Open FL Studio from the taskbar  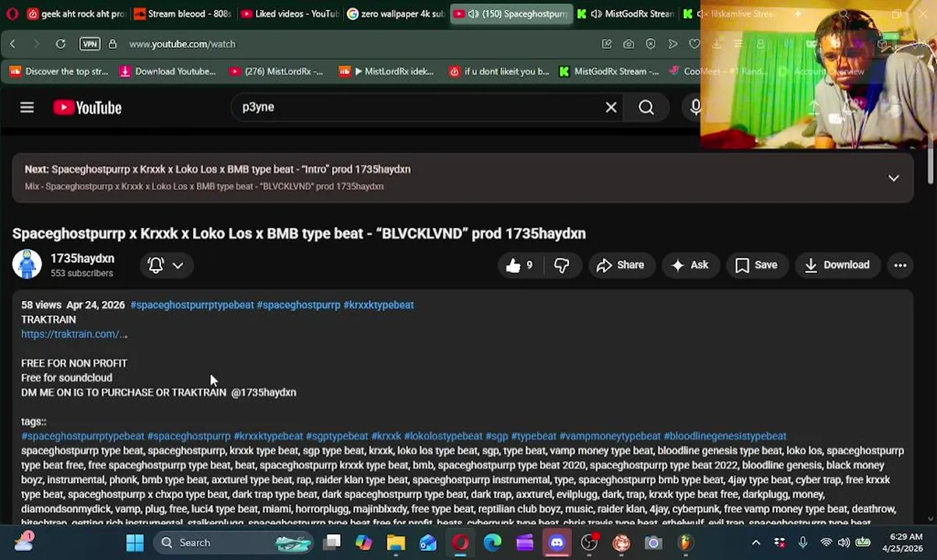pyautogui.click(x=685, y=543)
